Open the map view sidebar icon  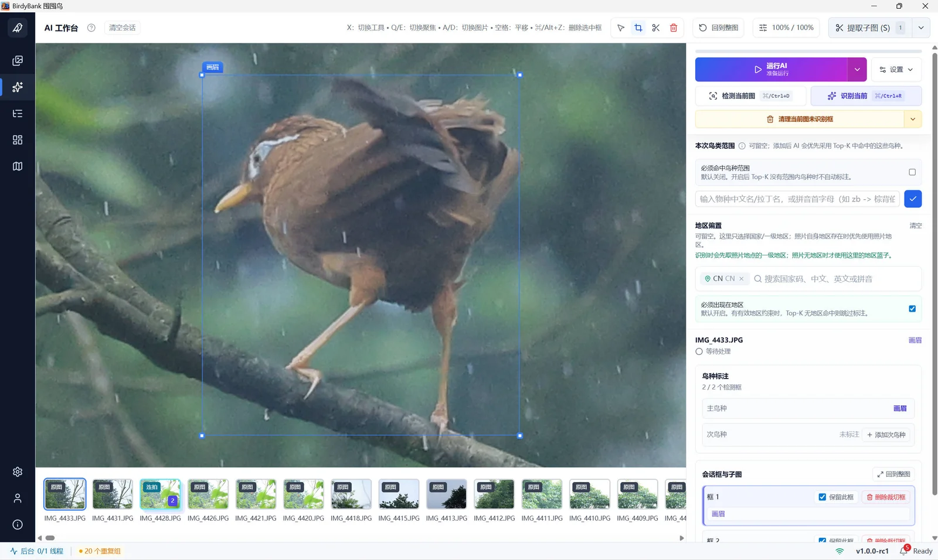click(18, 166)
